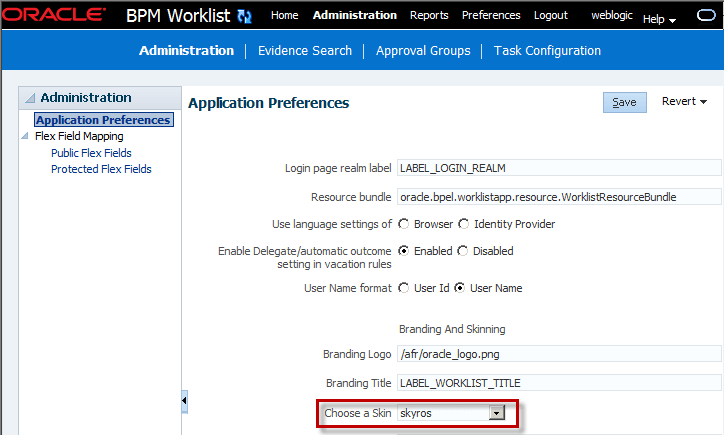Collapse the Flex Field Mapping tree node
Image resolution: width=724 pixels, height=435 pixels.
click(25, 136)
